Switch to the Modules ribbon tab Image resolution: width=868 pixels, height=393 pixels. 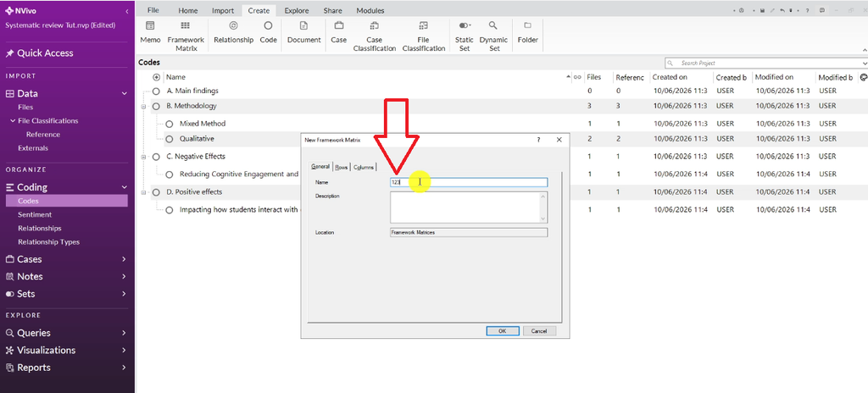370,10
